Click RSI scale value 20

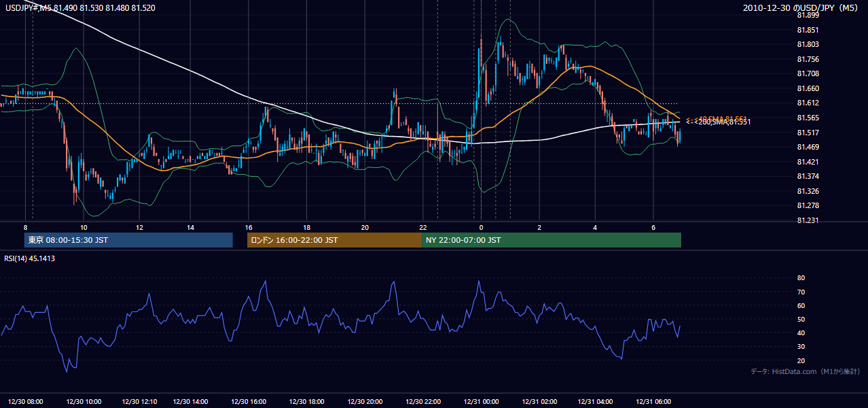(x=801, y=360)
